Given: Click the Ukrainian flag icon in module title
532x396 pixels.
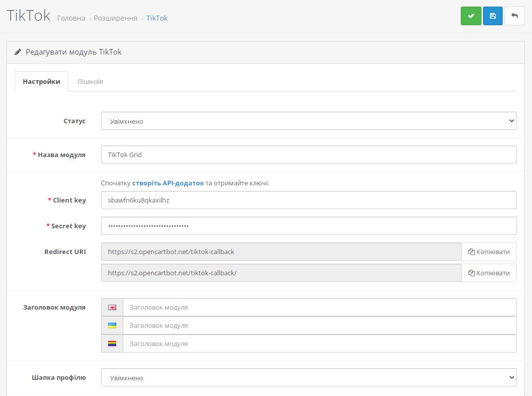Looking at the screenshot, I should pos(112,325).
